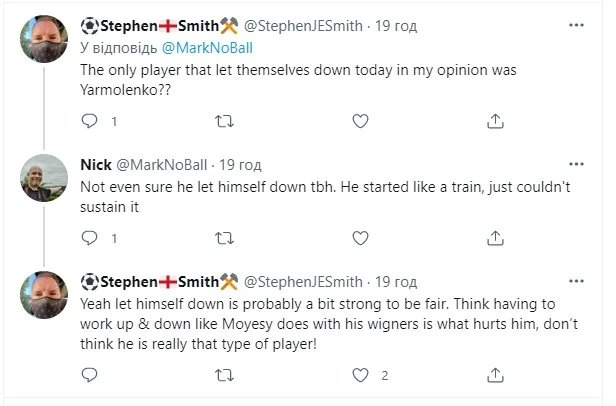Click Nick's profile avatar

click(x=43, y=179)
